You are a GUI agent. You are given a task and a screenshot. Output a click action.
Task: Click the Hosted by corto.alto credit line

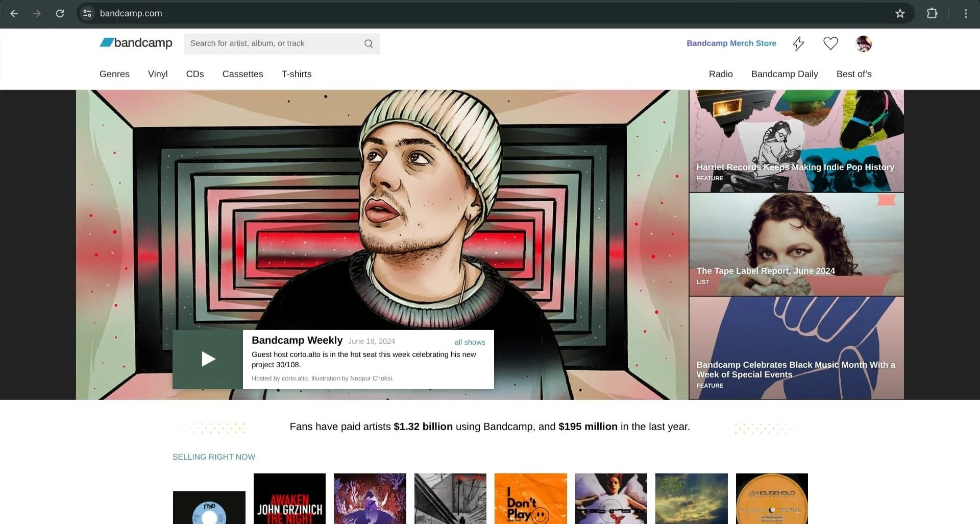tap(323, 378)
